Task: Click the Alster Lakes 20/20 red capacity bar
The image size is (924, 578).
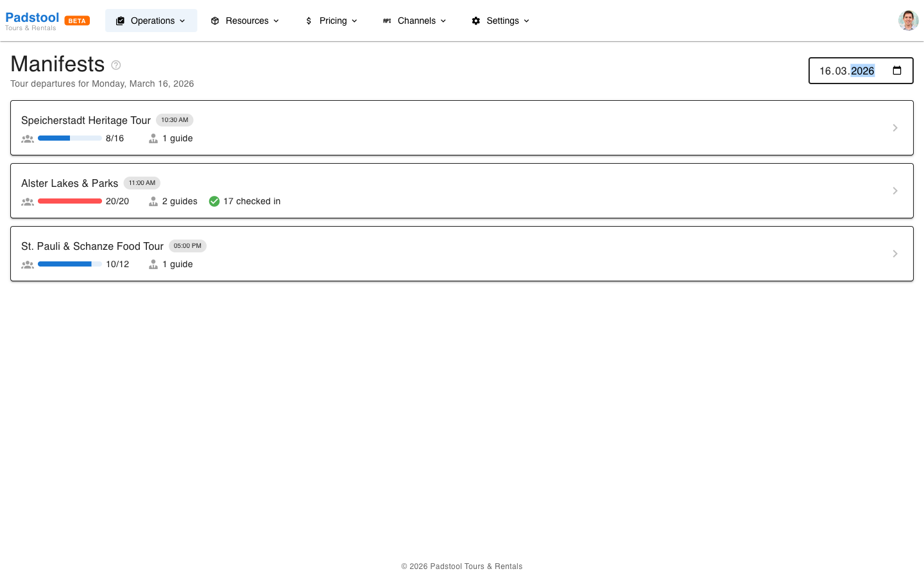Action: (x=70, y=201)
